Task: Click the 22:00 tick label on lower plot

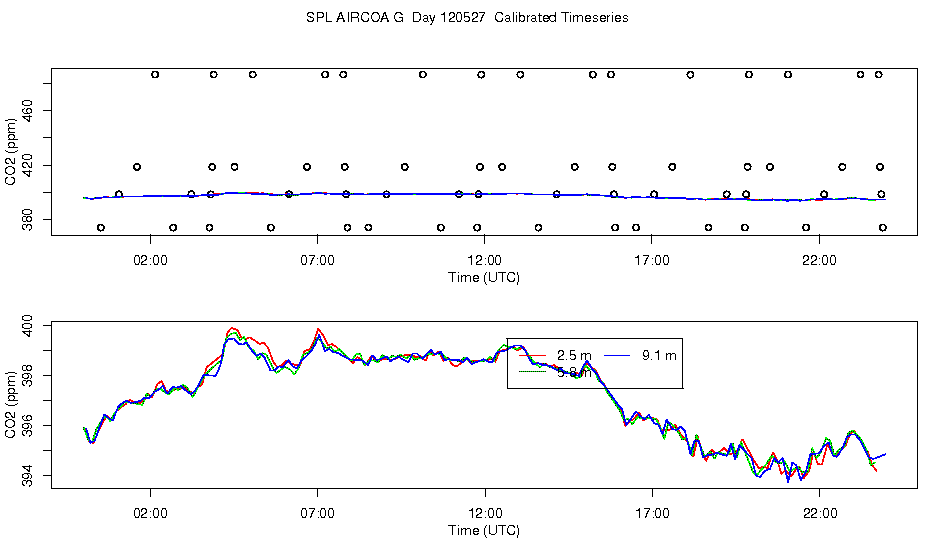Action: pyautogui.click(x=819, y=513)
